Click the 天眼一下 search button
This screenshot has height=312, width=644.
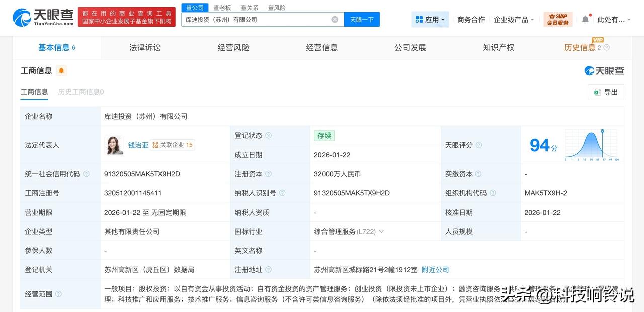(362, 19)
